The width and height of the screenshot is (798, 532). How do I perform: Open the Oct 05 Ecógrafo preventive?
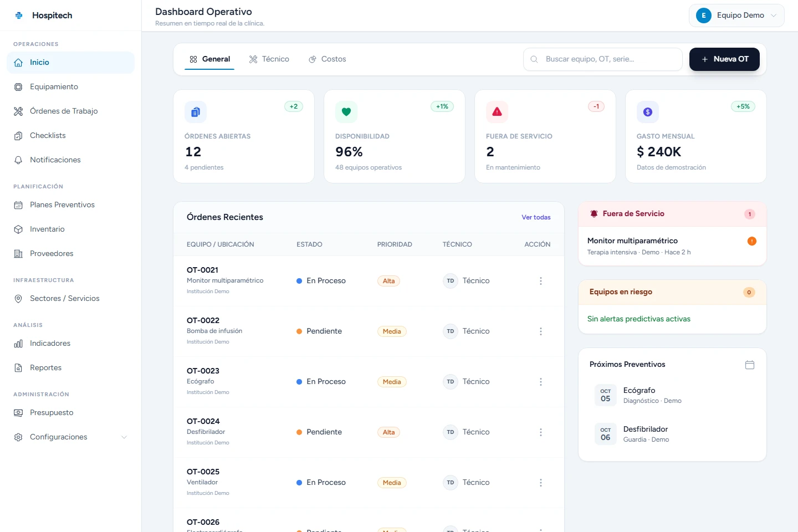(x=672, y=395)
